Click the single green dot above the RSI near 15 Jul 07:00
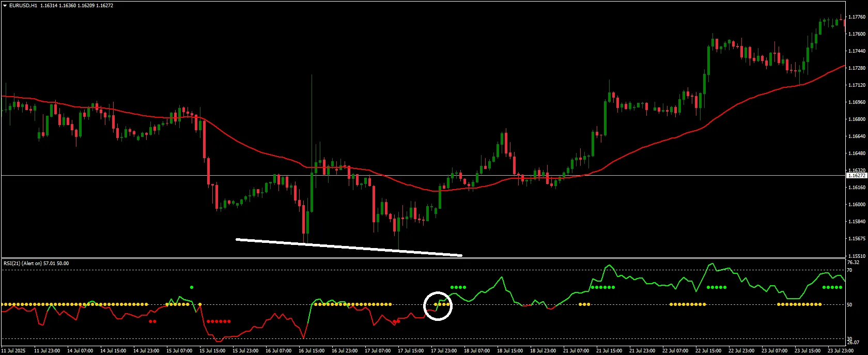868x355 pixels. 192,287
